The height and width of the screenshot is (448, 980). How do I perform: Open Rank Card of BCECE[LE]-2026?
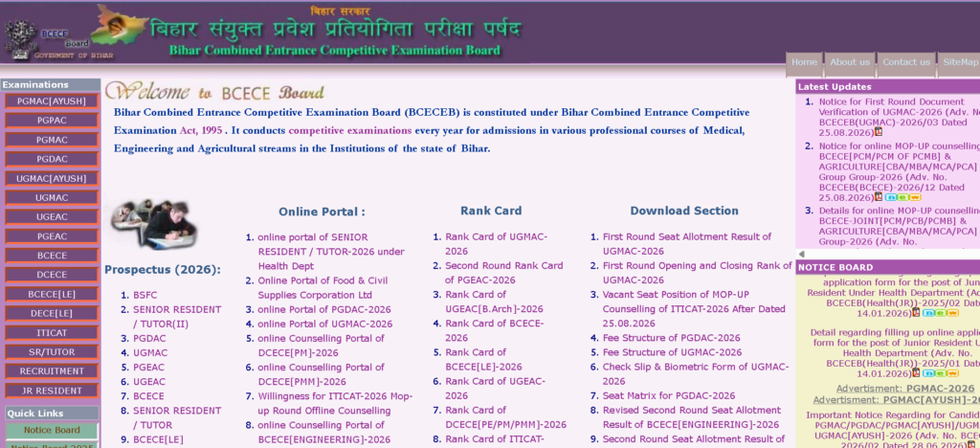[483, 359]
